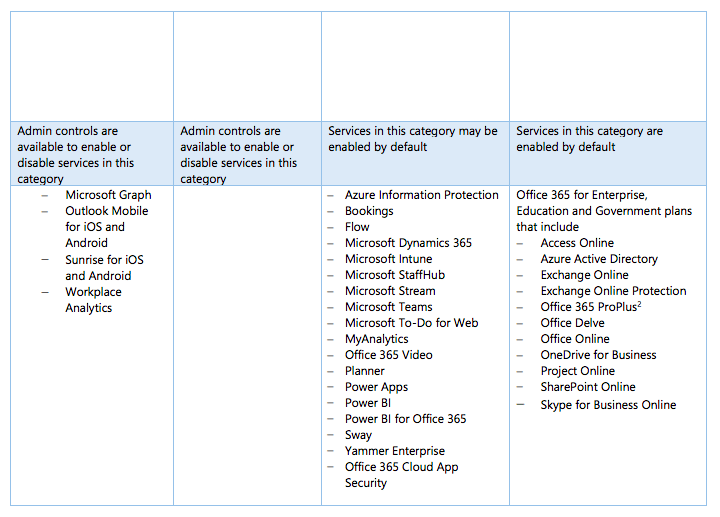The width and height of the screenshot is (720, 517).
Task: Select 'Microsoft StaffHub' in the list
Action: click(395, 275)
